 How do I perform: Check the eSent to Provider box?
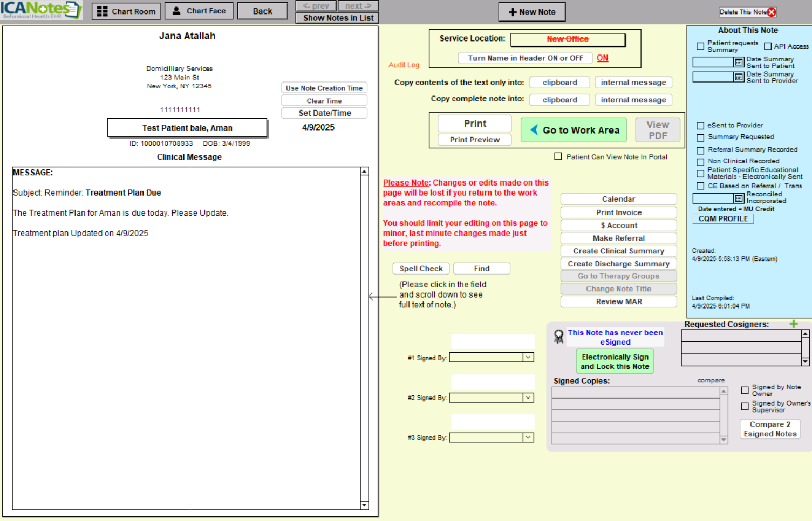pyautogui.click(x=700, y=126)
